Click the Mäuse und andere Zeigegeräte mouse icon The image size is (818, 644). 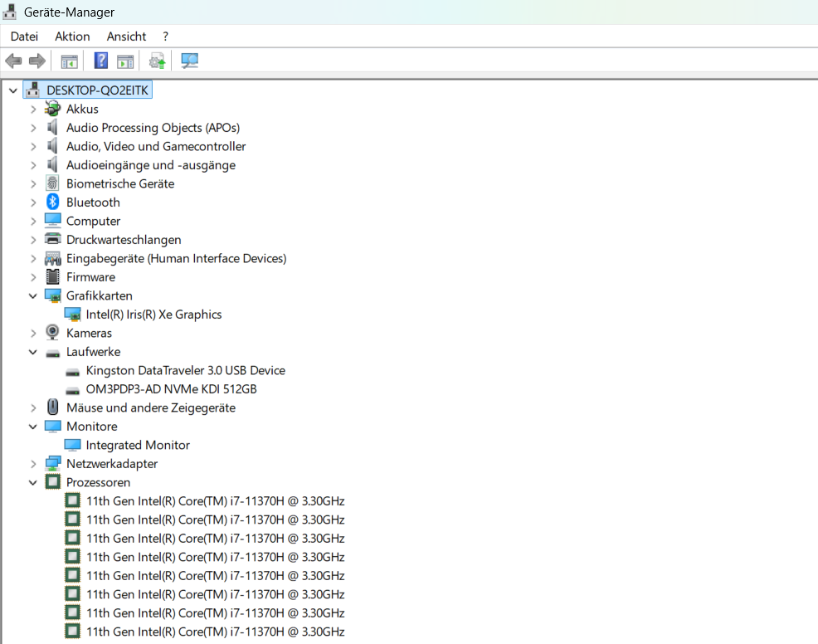(53, 407)
